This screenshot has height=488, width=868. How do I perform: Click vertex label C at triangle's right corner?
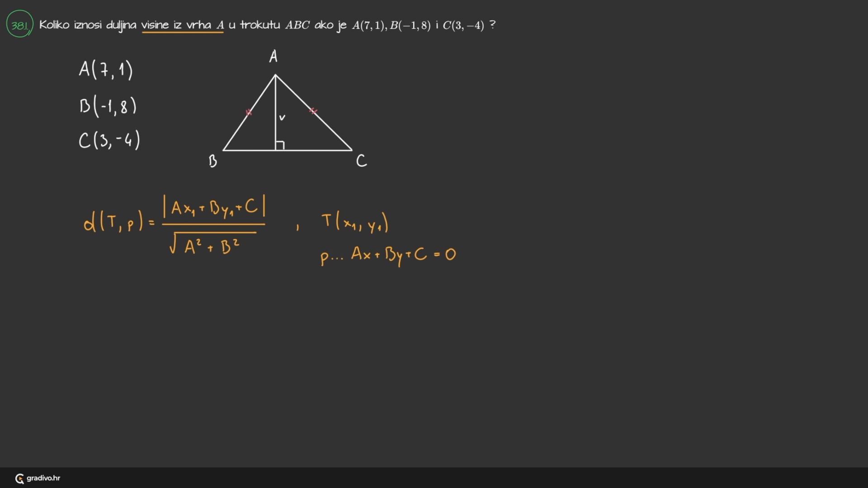click(x=361, y=161)
